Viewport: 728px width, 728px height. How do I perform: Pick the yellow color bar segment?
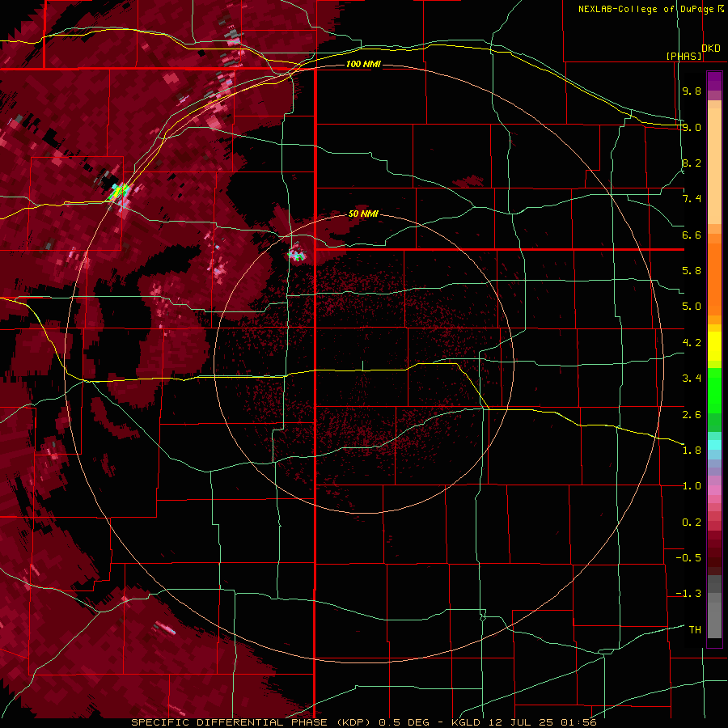(x=714, y=346)
